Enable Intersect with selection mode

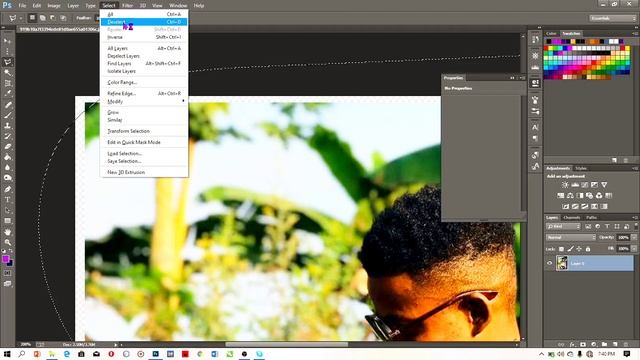[63, 18]
